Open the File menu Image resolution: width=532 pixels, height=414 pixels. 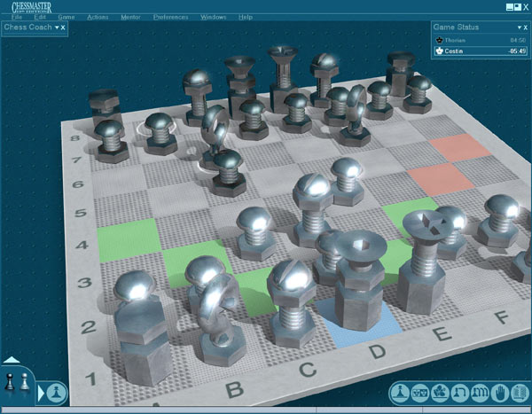point(17,17)
